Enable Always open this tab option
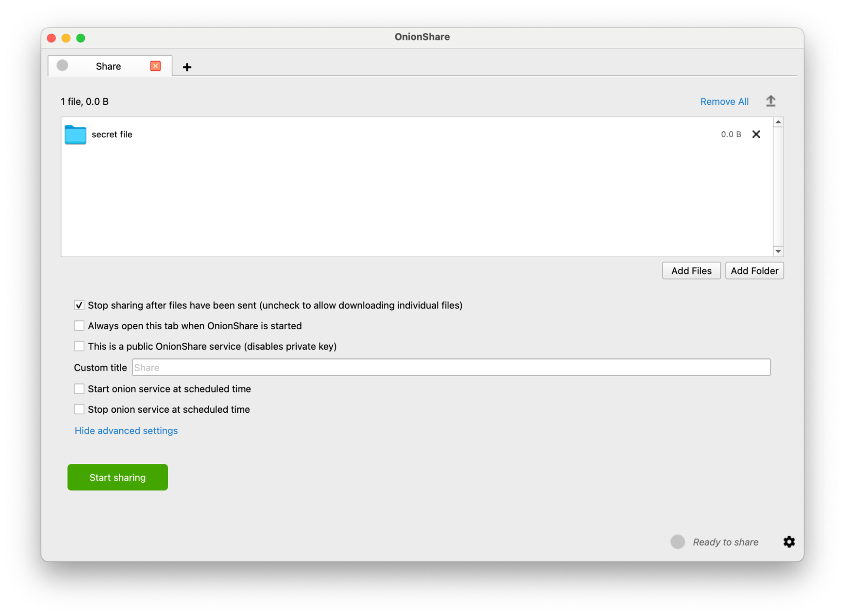 pos(79,326)
